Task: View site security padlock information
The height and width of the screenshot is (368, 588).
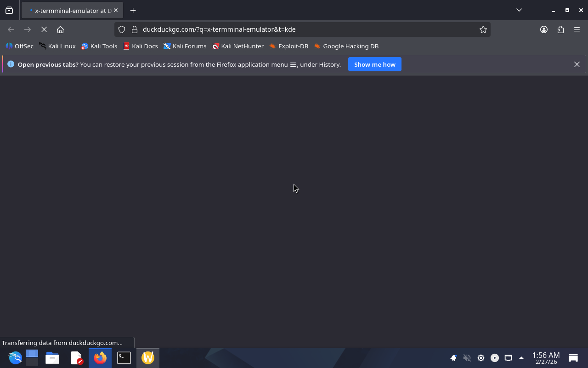Action: (x=135, y=29)
